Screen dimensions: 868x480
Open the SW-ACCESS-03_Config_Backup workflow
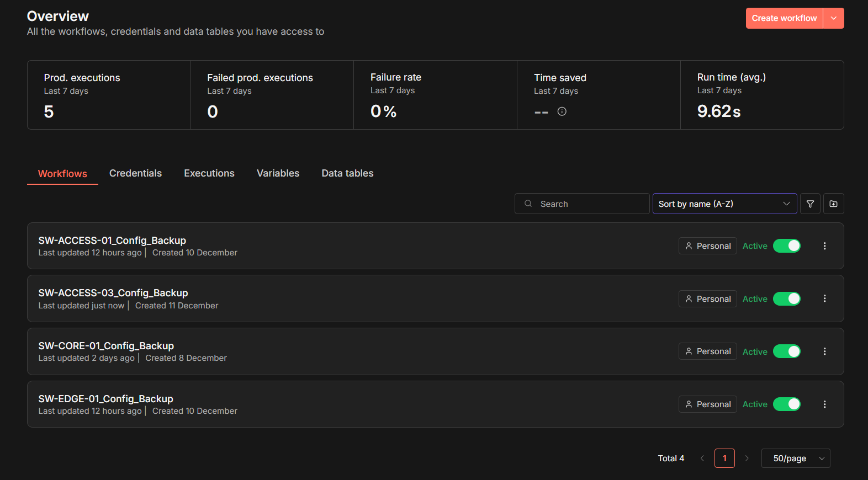113,293
